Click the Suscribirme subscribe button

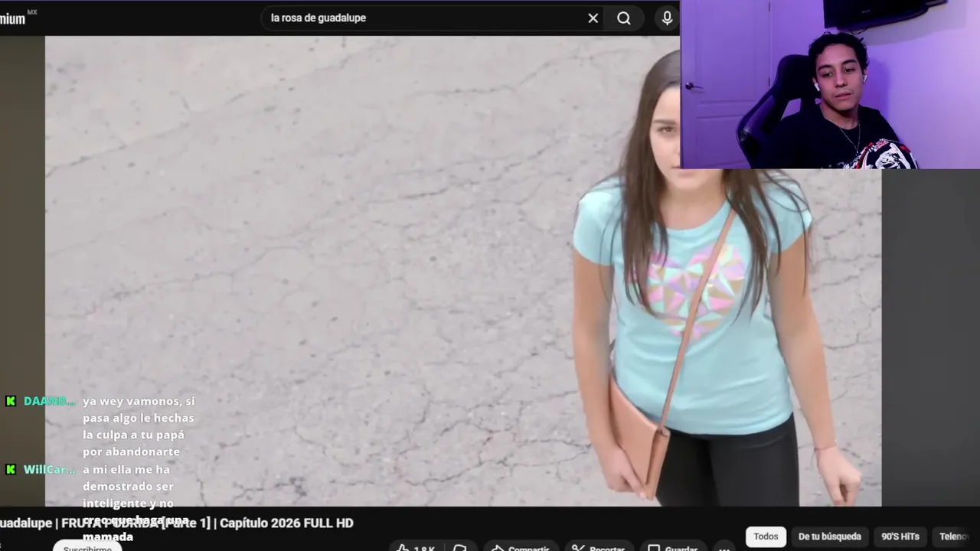click(87, 546)
